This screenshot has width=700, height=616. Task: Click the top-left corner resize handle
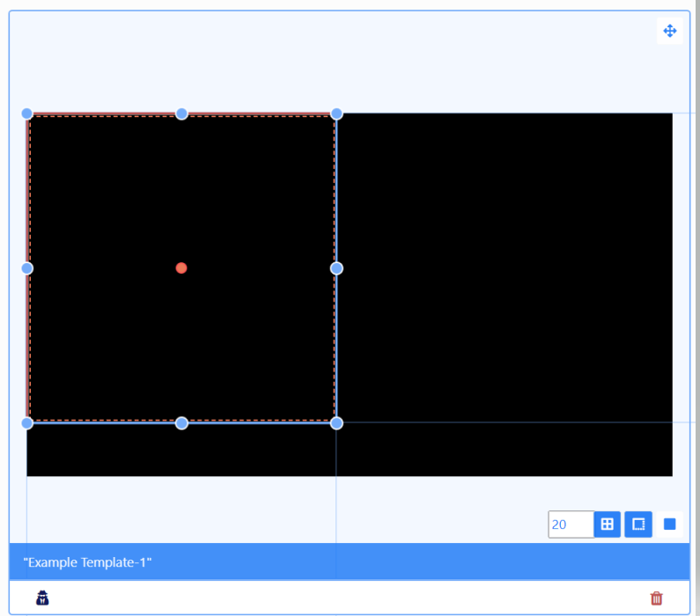pyautogui.click(x=26, y=114)
